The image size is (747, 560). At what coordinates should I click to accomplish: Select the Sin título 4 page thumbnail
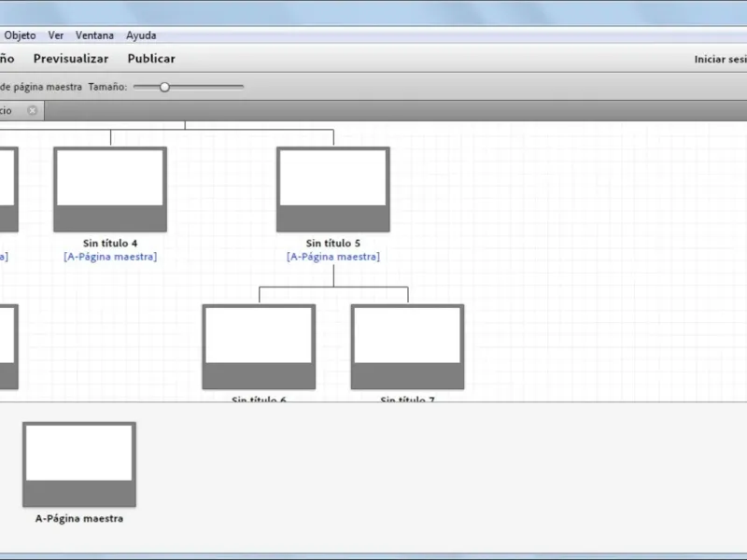coord(110,189)
